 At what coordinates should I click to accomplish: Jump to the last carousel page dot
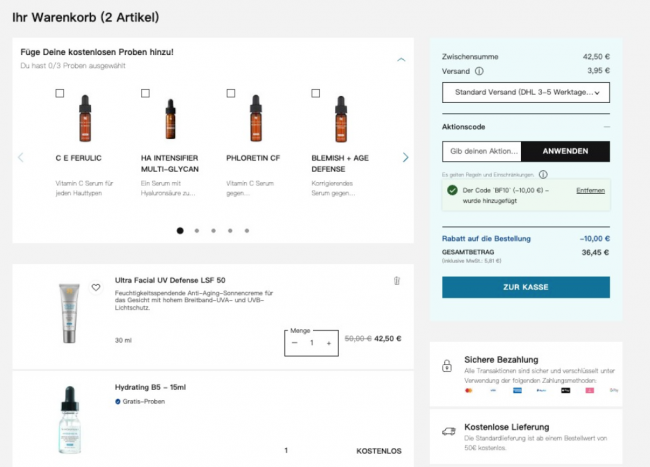(247, 230)
